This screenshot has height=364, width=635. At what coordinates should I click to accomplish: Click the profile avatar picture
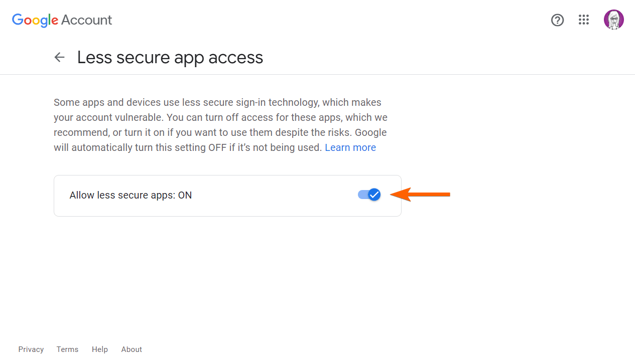(x=613, y=20)
